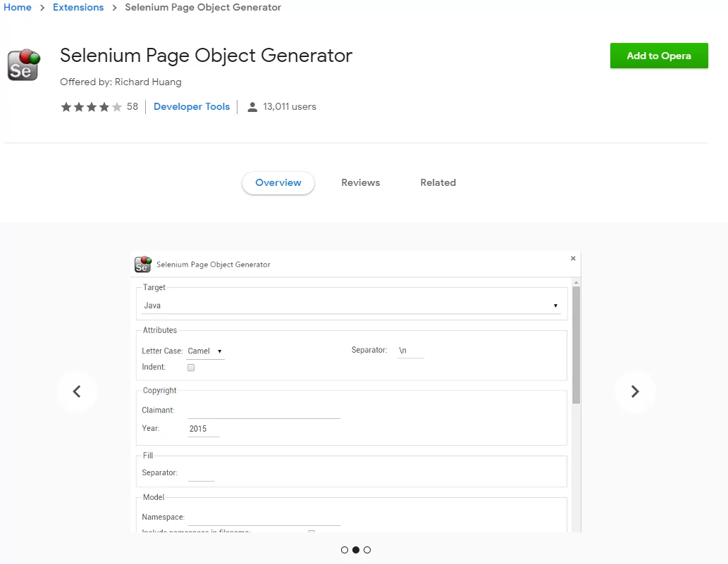Viewport: 728px width, 564px height.
Task: Click the Fill Separator input field
Action: click(x=201, y=474)
